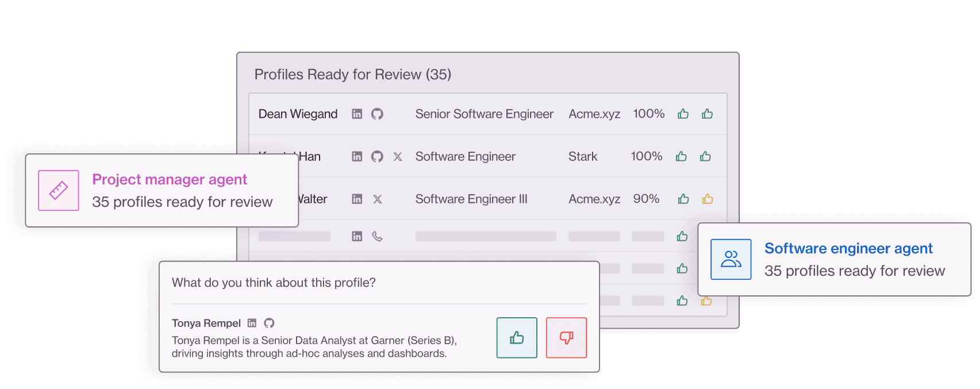This screenshot has height=389, width=980.
Task: Click the blue people Software engineer icon
Action: [x=731, y=259]
